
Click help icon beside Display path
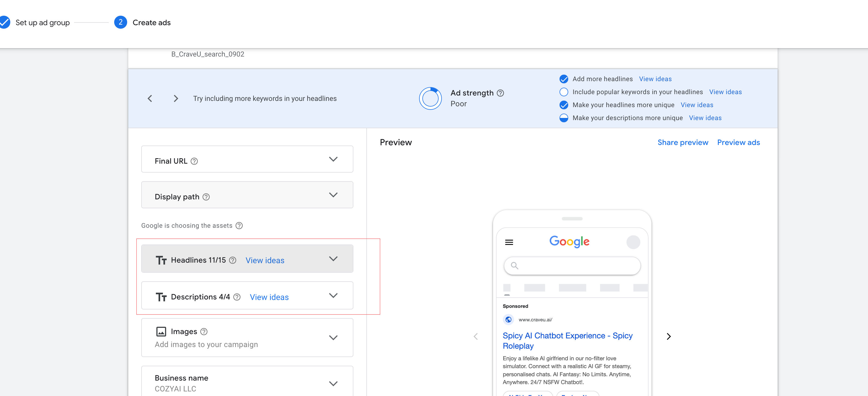tap(206, 197)
